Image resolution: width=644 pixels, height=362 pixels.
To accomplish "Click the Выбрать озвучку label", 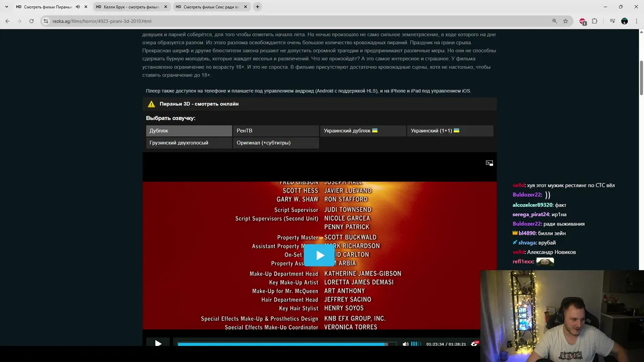I will 171,118.
